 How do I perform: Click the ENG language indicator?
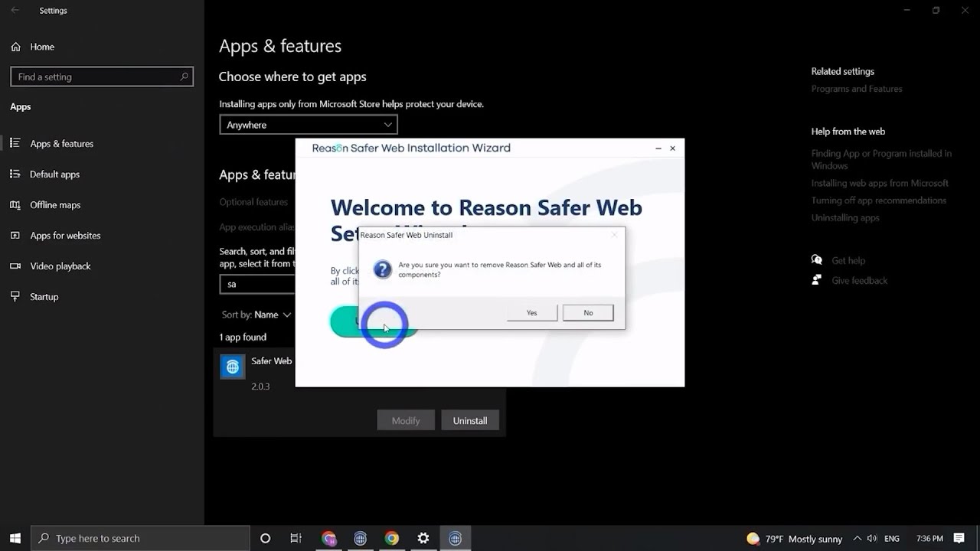click(892, 539)
